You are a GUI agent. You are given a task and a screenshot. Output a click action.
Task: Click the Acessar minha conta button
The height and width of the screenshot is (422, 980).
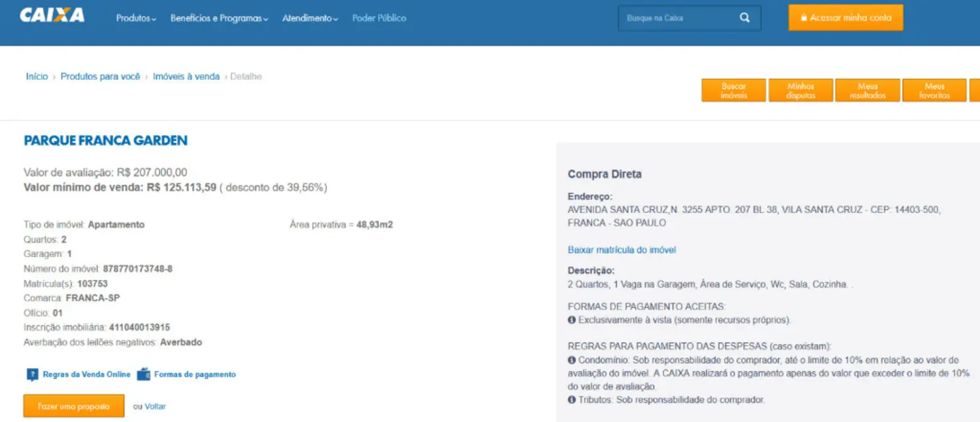click(x=845, y=18)
